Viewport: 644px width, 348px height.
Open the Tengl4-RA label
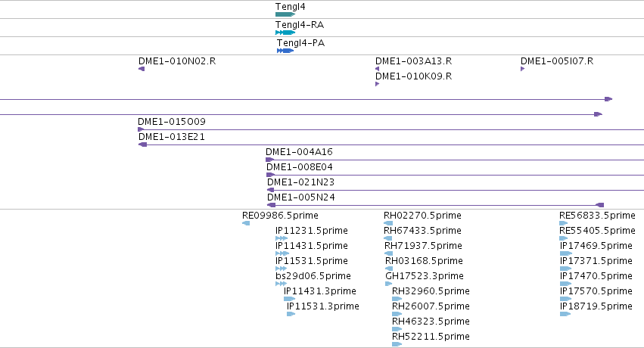tap(300, 25)
